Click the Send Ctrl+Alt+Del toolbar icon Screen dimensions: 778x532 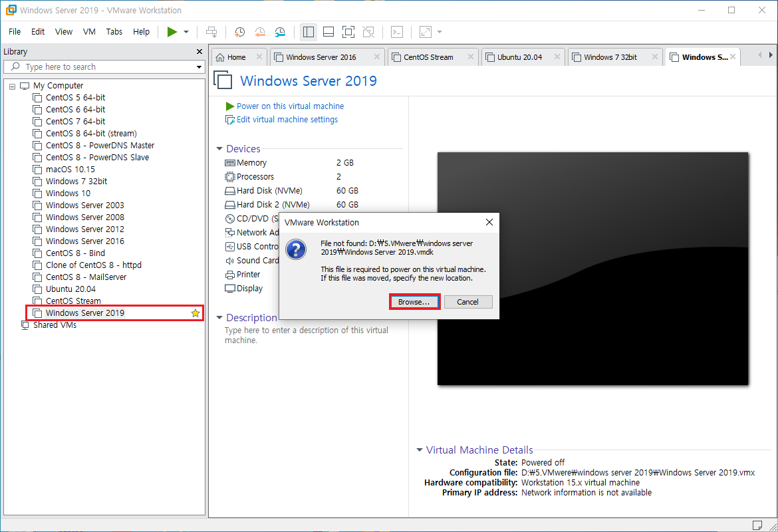pyautogui.click(x=211, y=33)
